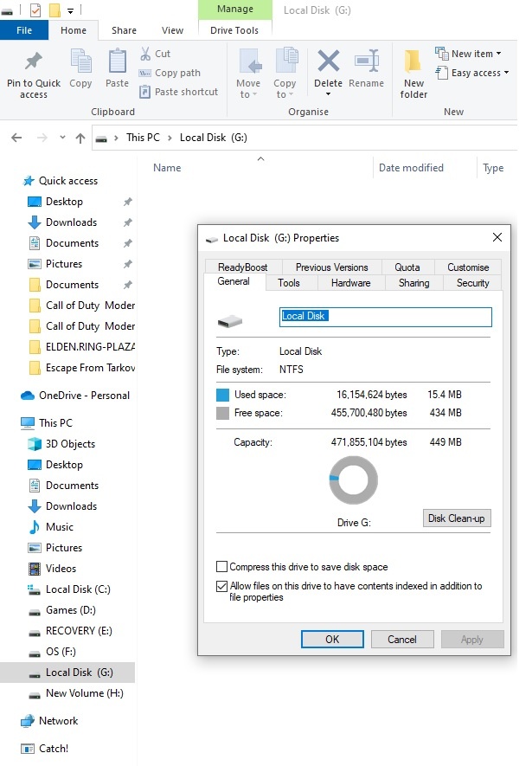Image resolution: width=532 pixels, height=766 pixels.
Task: Click the drive label text field
Action: click(386, 317)
